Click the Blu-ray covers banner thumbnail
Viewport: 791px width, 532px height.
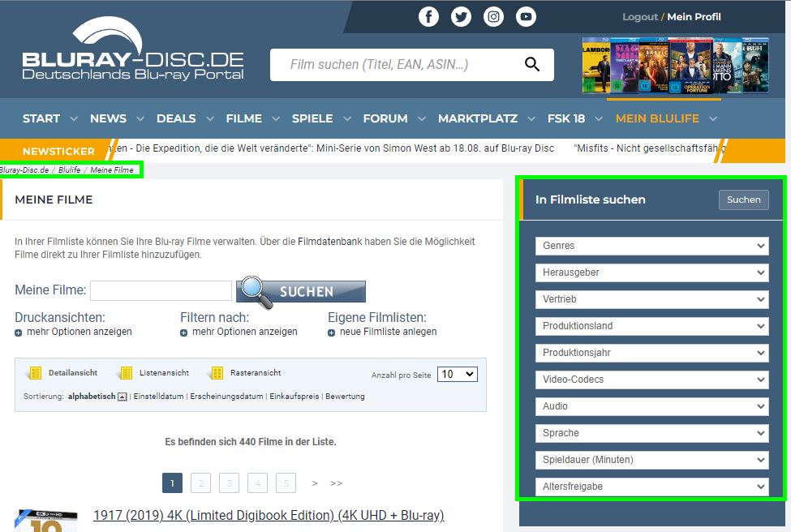pos(675,65)
